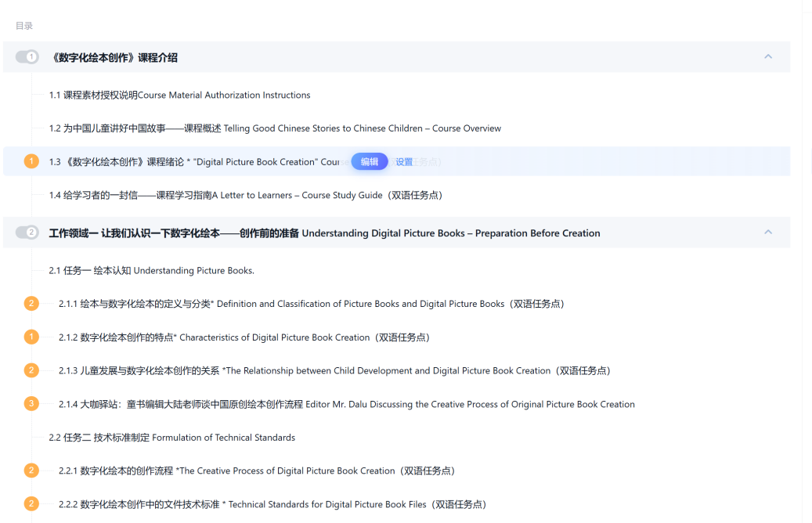Click the orange badge beside section 1.3

[31, 161]
